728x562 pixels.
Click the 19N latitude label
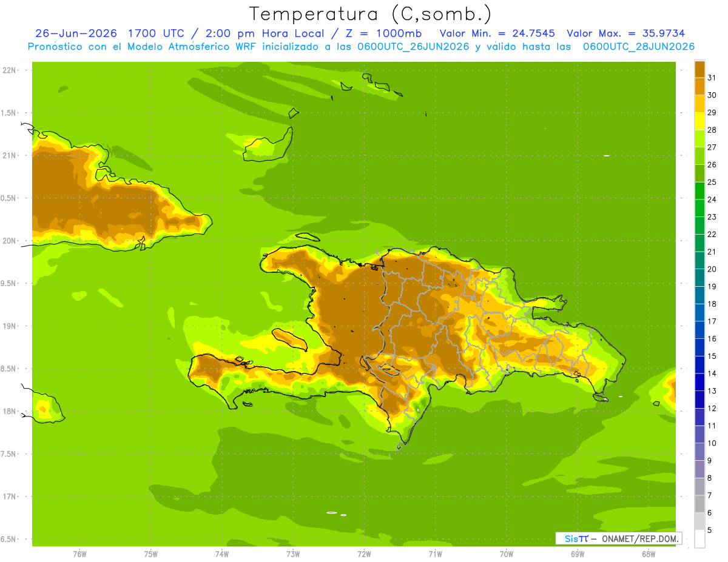pyautogui.click(x=9, y=326)
